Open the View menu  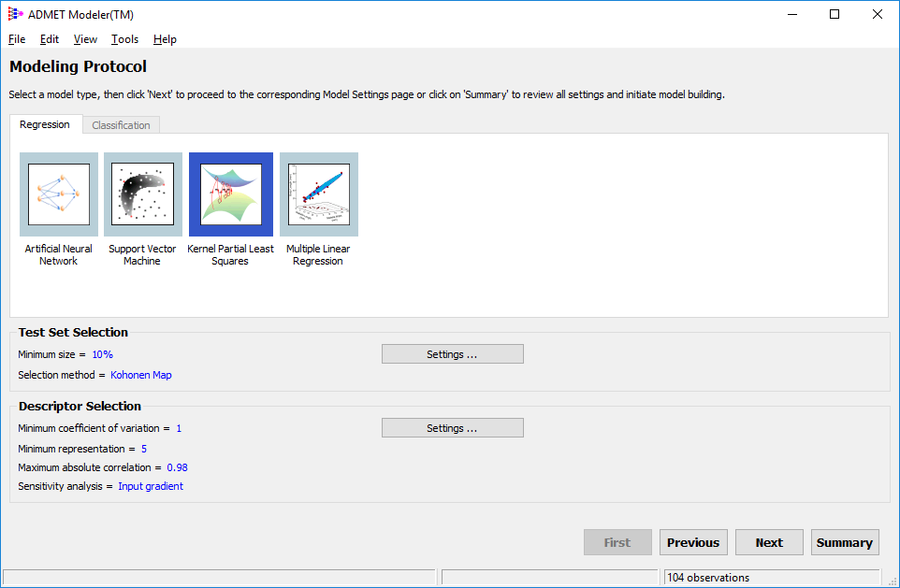coord(85,39)
